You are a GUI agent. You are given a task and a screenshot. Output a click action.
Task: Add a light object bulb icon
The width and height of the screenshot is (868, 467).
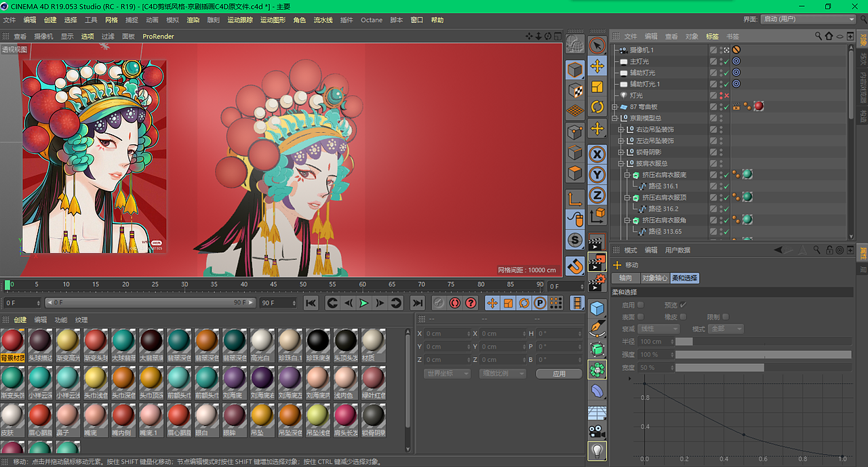point(597,451)
